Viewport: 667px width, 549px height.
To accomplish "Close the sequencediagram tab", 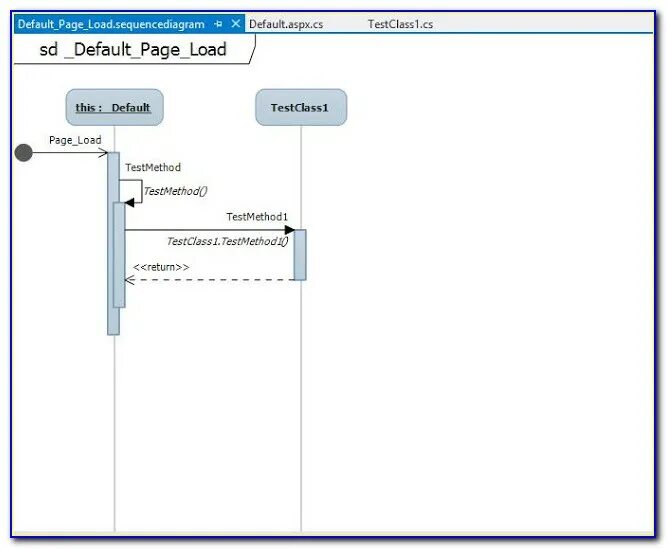I will click(x=235, y=24).
